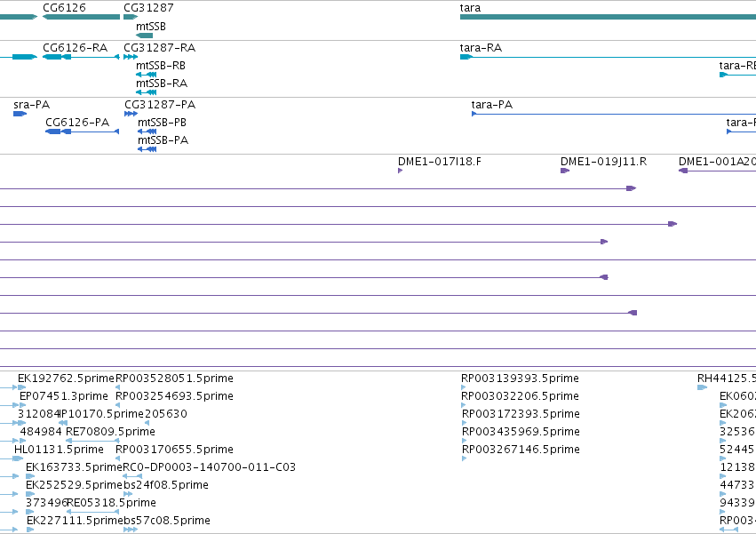Click the RP003170655.5prime EST label
Image resolution: width=756 pixels, height=534 pixels.
click(x=174, y=450)
